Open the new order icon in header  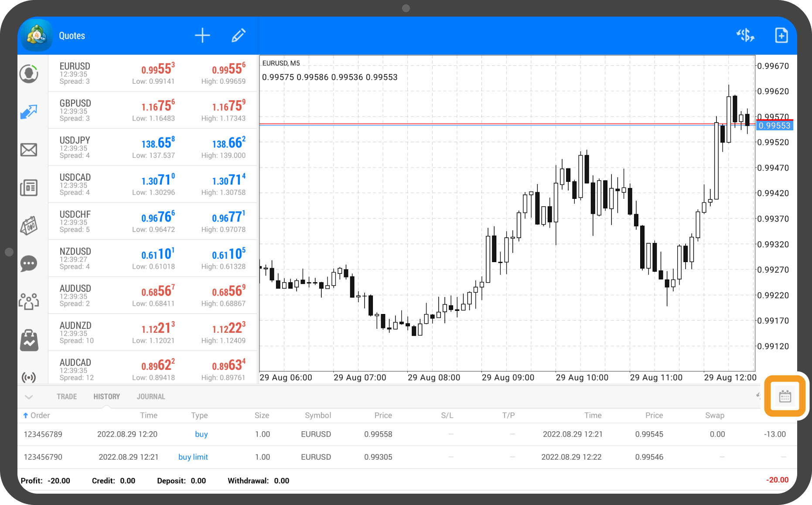pyautogui.click(x=781, y=35)
